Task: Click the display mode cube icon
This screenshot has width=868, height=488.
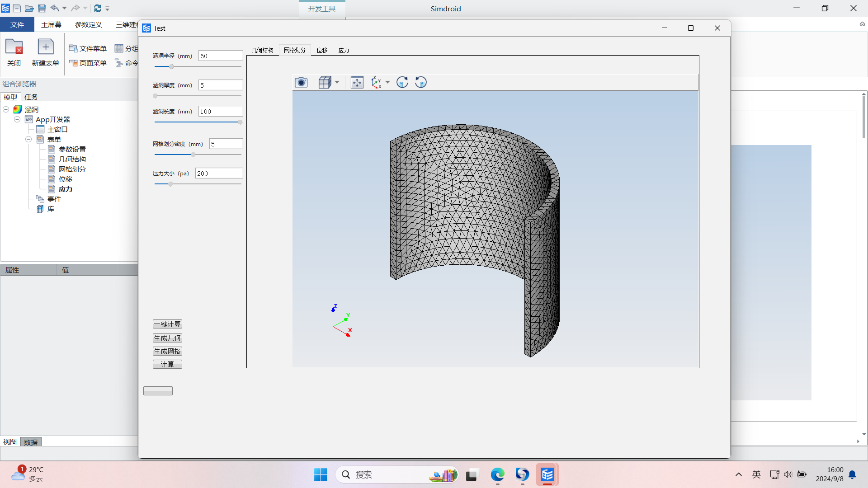Action: [325, 82]
